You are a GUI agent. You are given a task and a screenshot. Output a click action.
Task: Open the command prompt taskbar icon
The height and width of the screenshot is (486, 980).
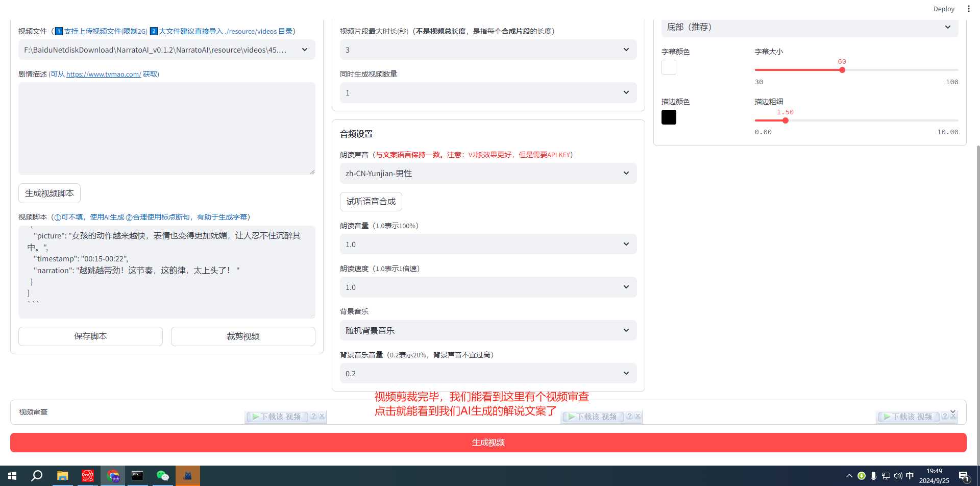point(137,476)
